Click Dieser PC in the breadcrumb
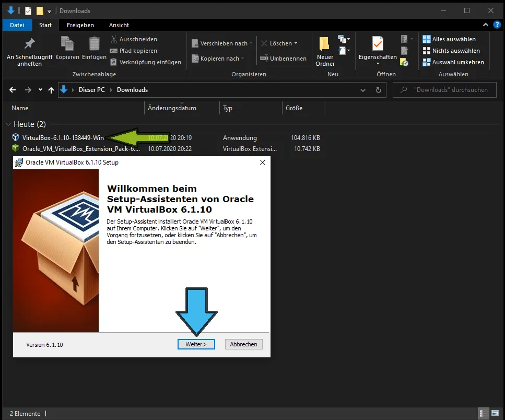The width and height of the screenshot is (505, 420). pyautogui.click(x=92, y=90)
